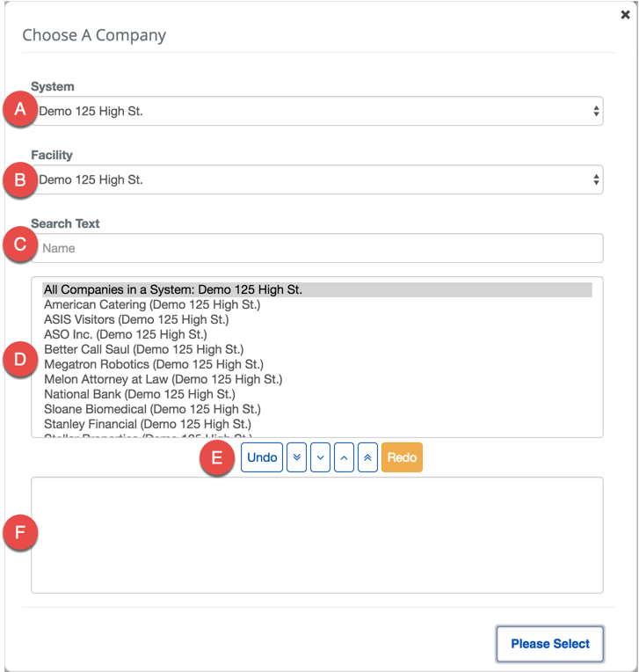Close the Choose A Company dialog

pyautogui.click(x=625, y=15)
